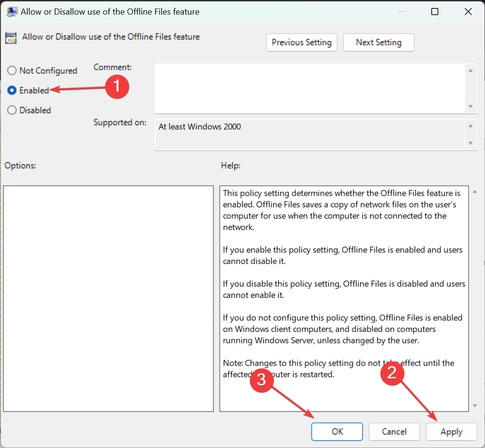Screen dimensions: 485x448
Task: Click the Supported on text field
Action: coord(309,134)
